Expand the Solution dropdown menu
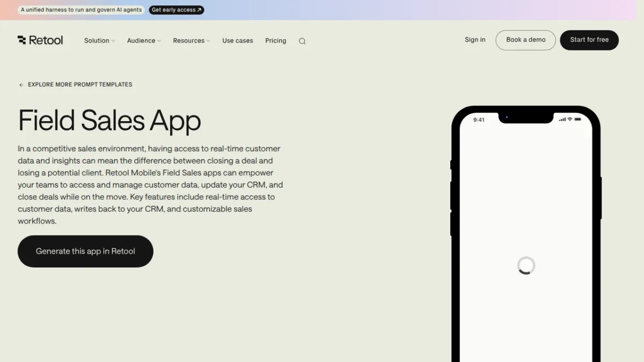 tap(99, 41)
